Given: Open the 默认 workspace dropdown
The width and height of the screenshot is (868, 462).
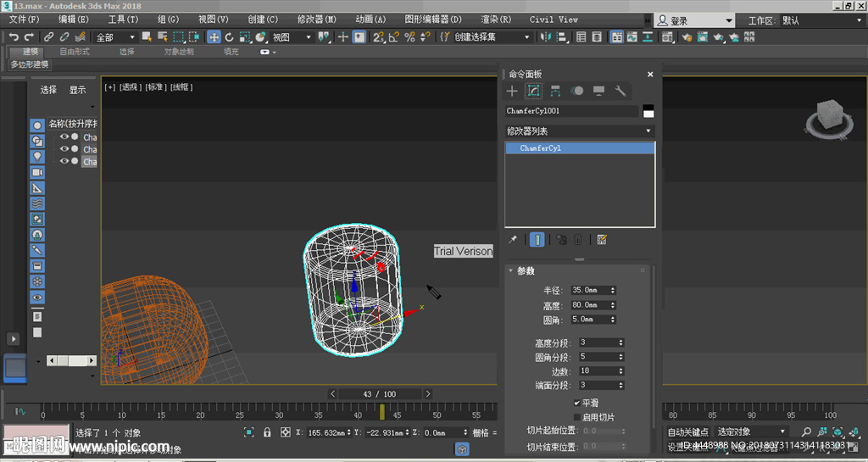Looking at the screenshot, I should [x=821, y=20].
